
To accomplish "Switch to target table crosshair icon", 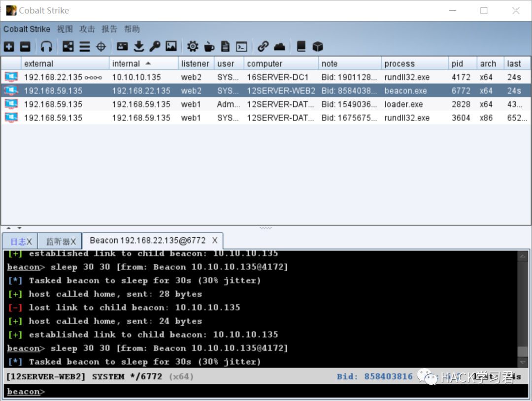I will pos(101,46).
